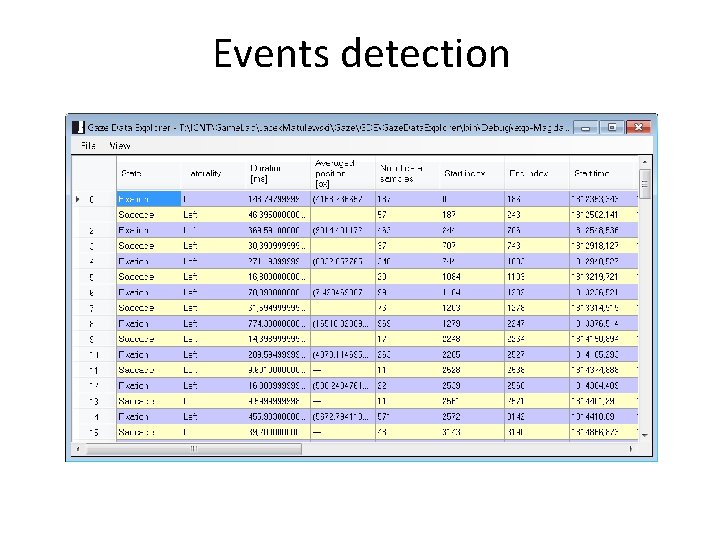Image resolution: width=720 pixels, height=540 pixels.
Task: Select row header 7
Action: click(94, 308)
